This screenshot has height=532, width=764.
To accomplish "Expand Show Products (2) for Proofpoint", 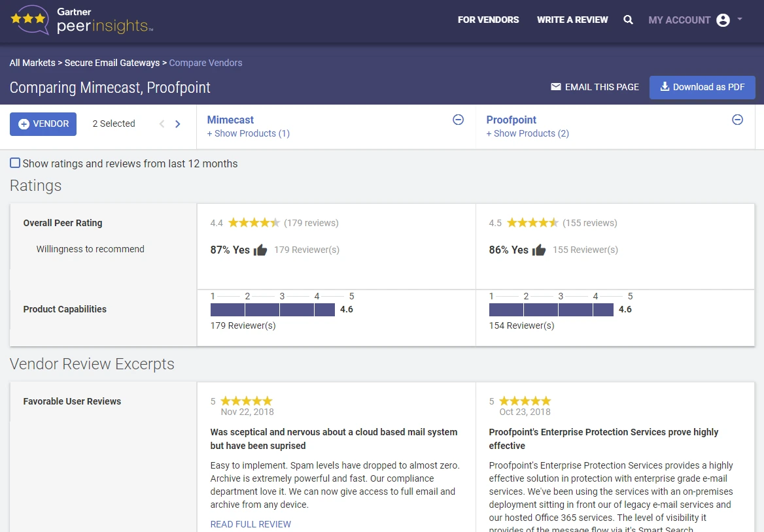I will [x=528, y=133].
